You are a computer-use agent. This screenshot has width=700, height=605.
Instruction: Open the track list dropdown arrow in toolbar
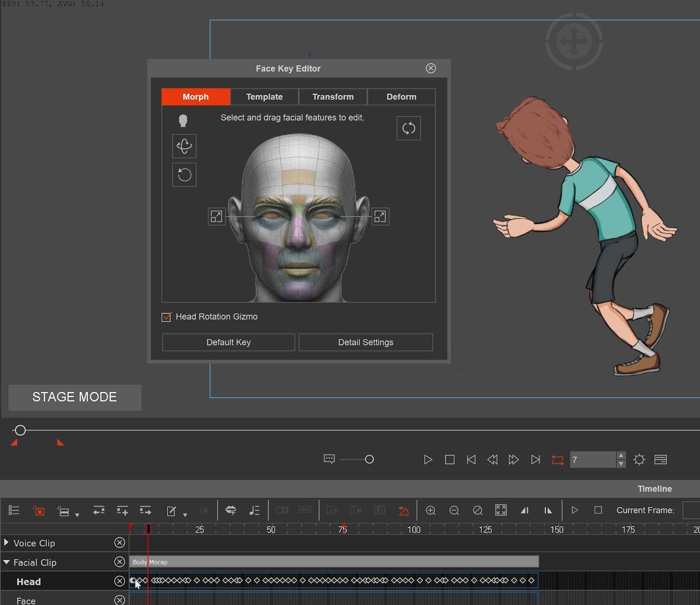pos(77,515)
